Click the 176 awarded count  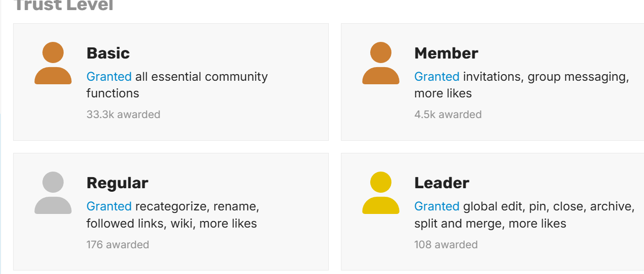tap(118, 245)
